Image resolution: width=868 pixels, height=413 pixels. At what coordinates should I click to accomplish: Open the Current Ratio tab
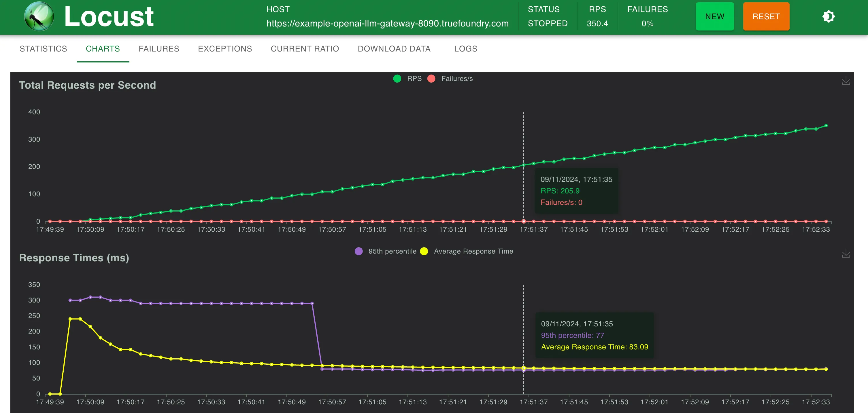point(305,49)
